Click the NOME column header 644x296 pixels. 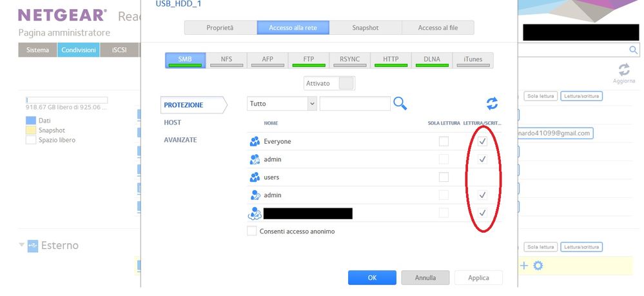point(271,123)
